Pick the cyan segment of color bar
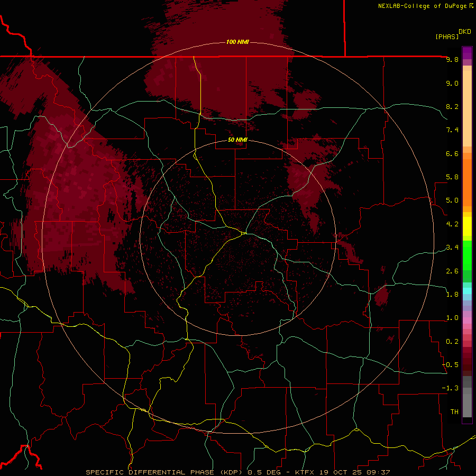The width and height of the screenshot is (476, 476). click(x=467, y=291)
